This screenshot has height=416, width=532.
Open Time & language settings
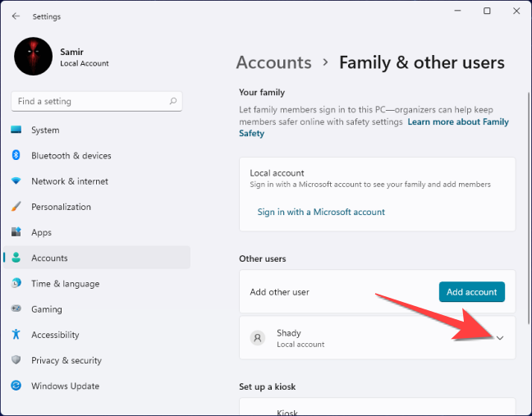pos(65,284)
